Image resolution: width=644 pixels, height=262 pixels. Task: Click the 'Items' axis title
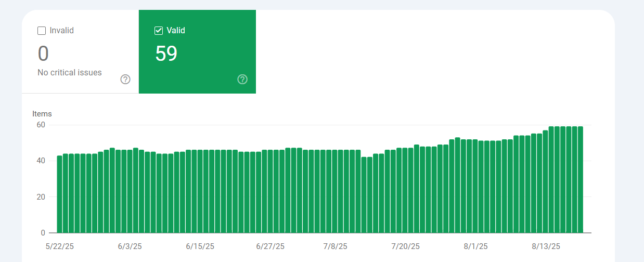(42, 114)
